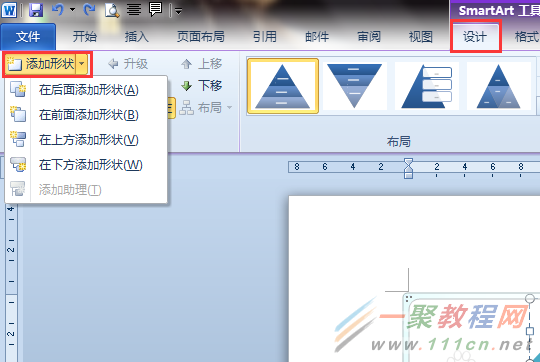Select the inverted pyramid layout thumbnail
540x362 pixels.
point(354,86)
